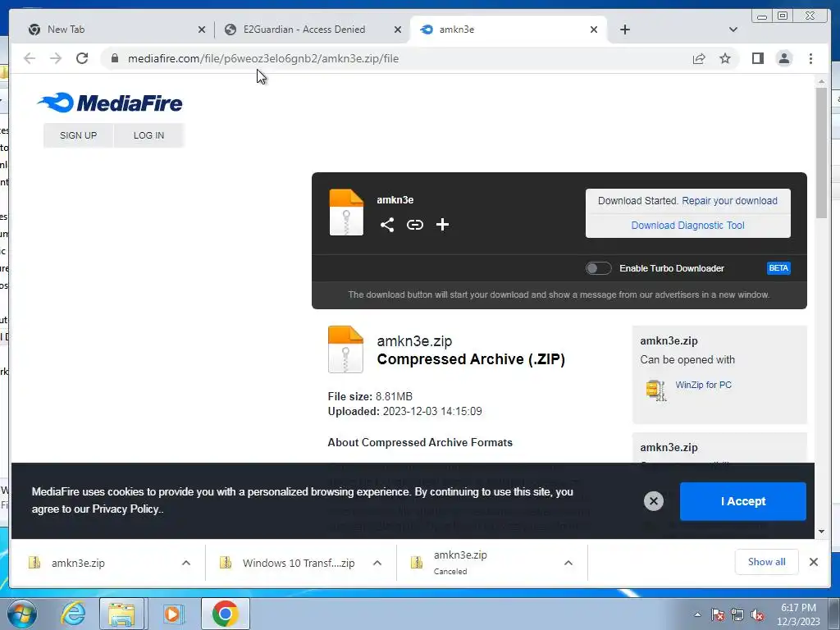The width and height of the screenshot is (840, 630).
Task: Click the share page icon in address bar
Action: tap(699, 58)
